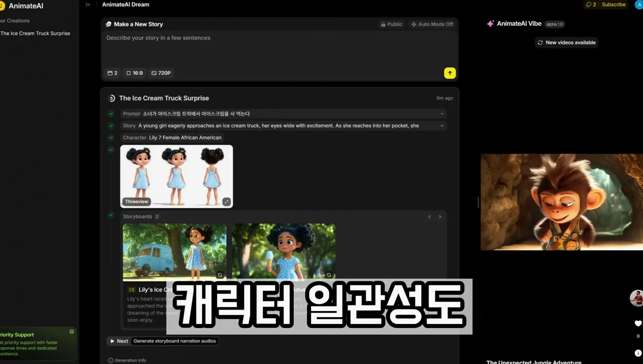Go to next storyboards page
Image resolution: width=643 pixels, height=364 pixels.
pyautogui.click(x=440, y=216)
